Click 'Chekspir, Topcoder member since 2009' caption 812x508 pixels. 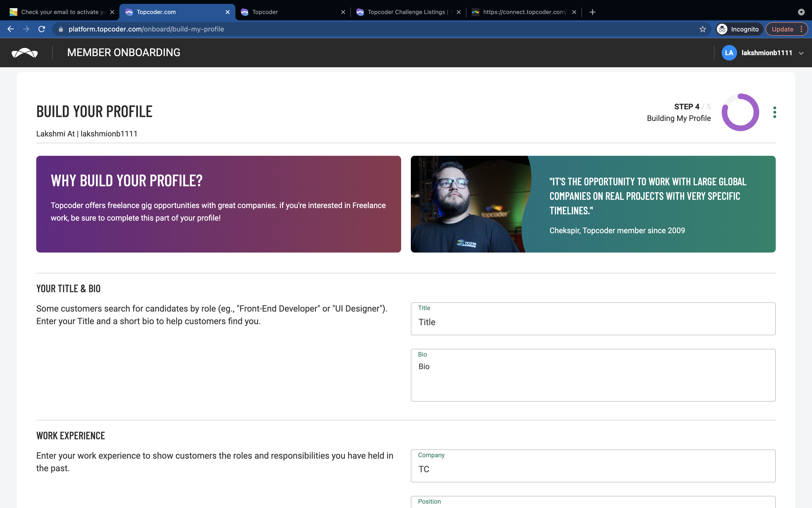(617, 231)
